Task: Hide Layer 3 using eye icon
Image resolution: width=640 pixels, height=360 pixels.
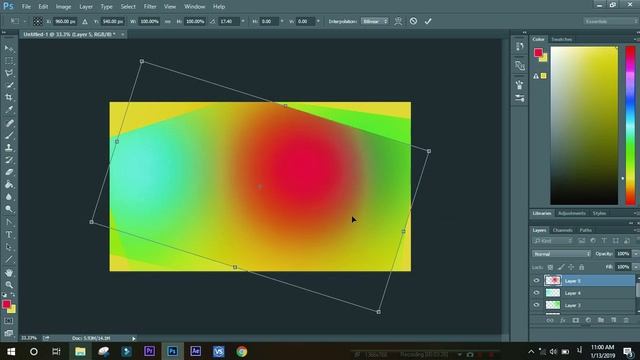Action: point(536,305)
